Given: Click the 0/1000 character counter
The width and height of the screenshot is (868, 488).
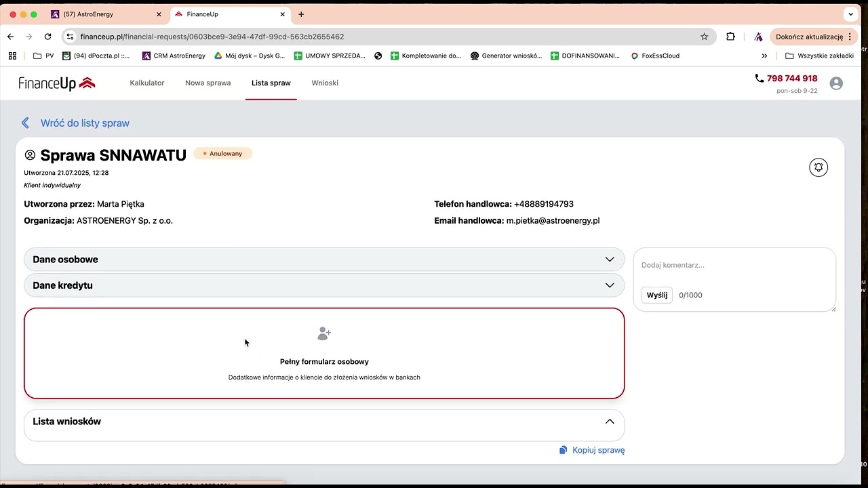Looking at the screenshot, I should click(690, 296).
